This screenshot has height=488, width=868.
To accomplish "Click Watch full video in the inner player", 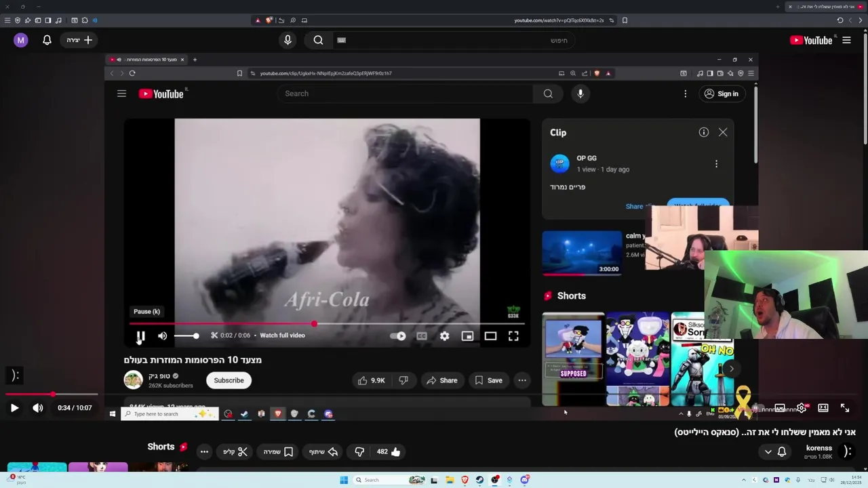I will pos(282,335).
